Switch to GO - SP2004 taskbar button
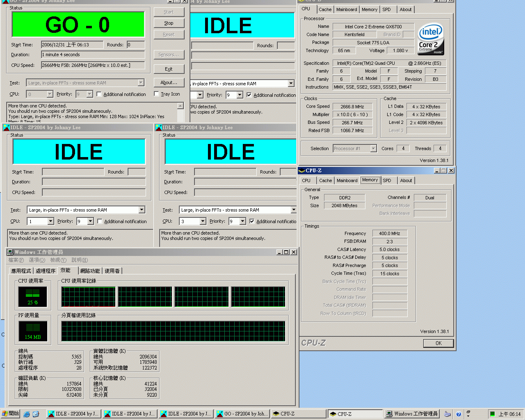This screenshot has height=420, width=525. pyautogui.click(x=242, y=414)
